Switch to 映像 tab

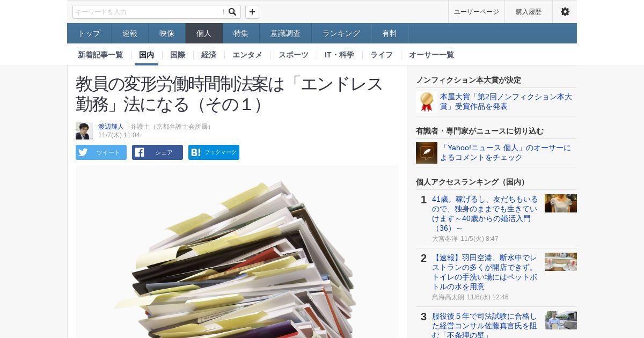tap(167, 33)
